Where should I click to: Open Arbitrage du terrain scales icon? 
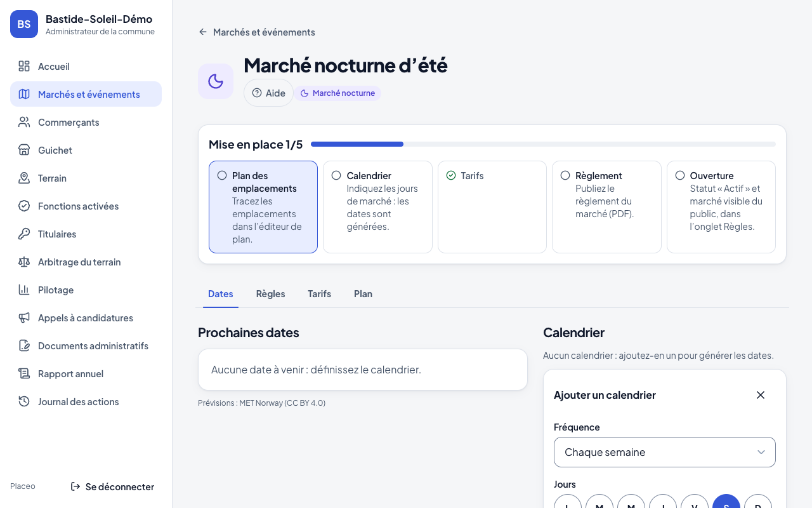click(x=24, y=262)
